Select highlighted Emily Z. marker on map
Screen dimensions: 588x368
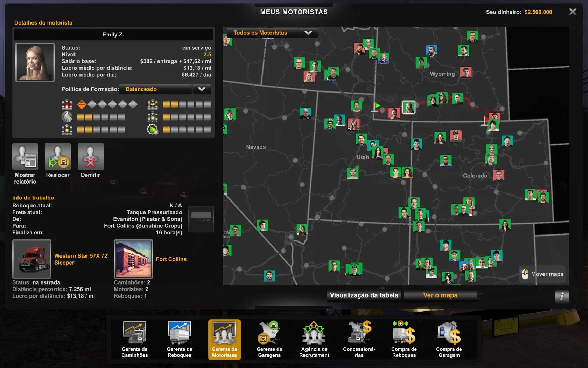(408, 107)
